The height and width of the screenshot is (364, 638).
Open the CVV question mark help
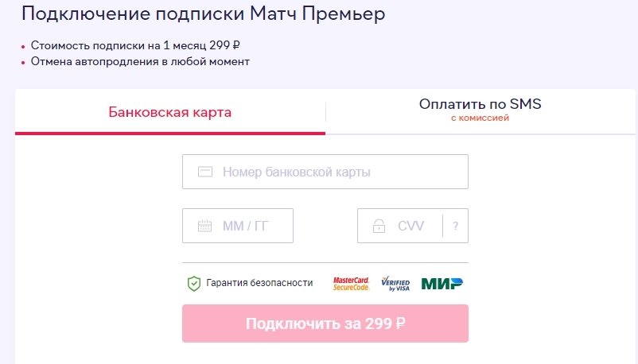pos(455,226)
